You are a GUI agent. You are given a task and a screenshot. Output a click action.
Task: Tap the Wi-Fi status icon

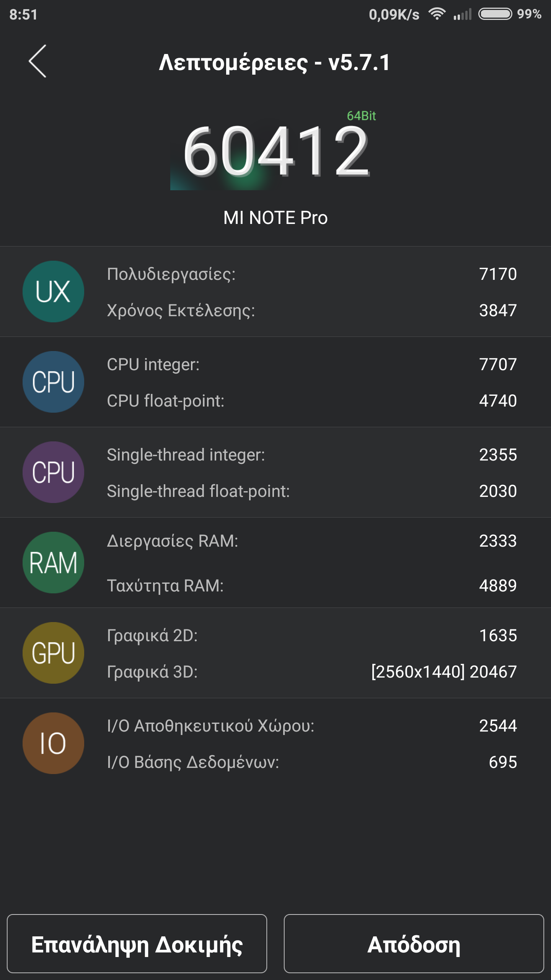(x=437, y=14)
